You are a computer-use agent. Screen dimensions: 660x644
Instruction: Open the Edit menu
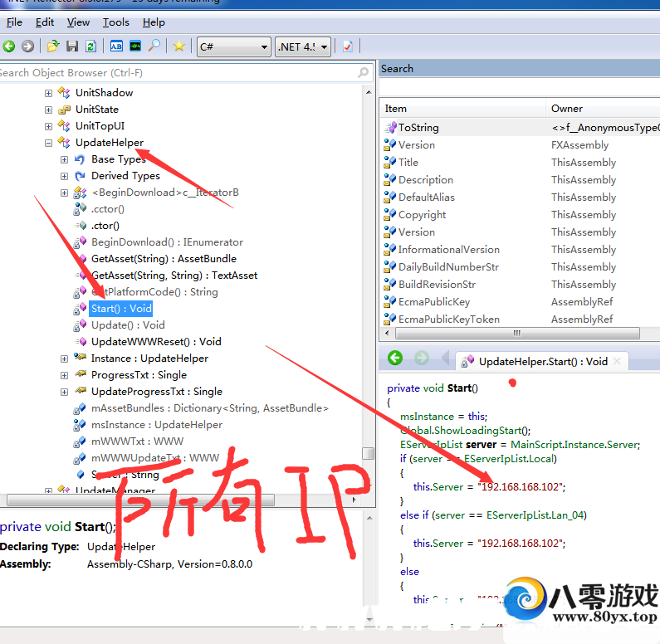(x=45, y=22)
